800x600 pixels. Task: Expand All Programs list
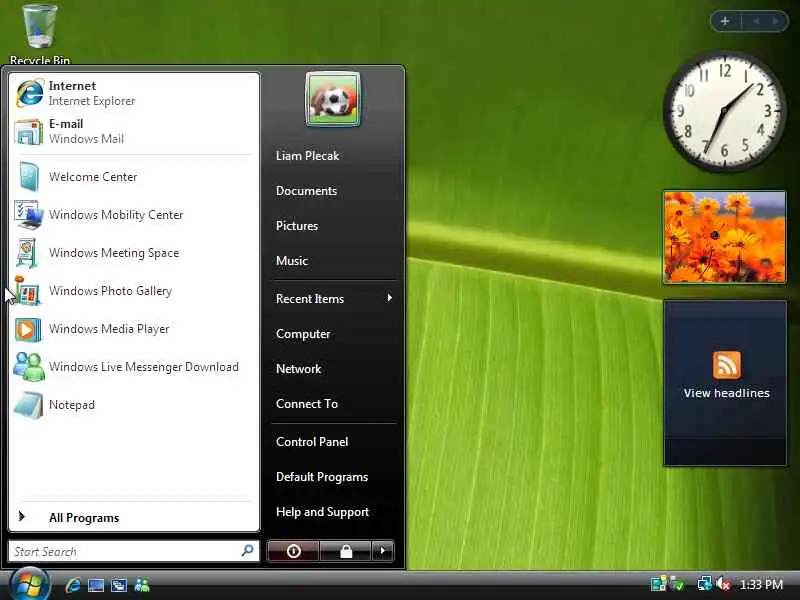coord(134,517)
